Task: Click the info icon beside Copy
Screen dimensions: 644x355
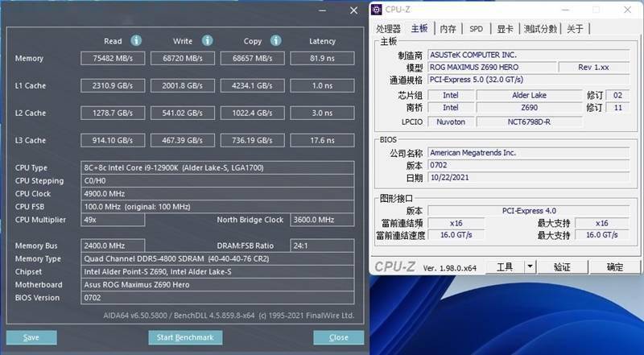Action: (276, 40)
